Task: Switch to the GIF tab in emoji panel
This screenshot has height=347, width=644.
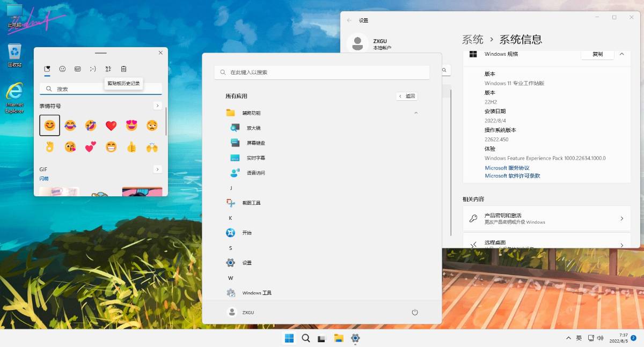Action: point(77,69)
